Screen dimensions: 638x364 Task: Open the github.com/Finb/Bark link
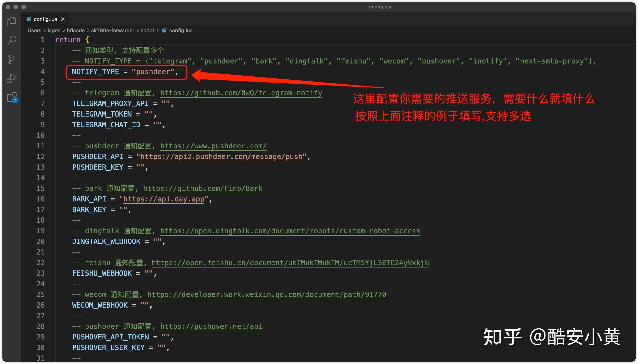coord(203,188)
